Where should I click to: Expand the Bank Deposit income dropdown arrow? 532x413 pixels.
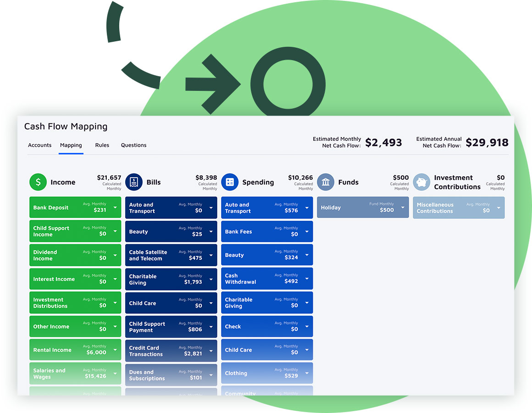pyautogui.click(x=116, y=207)
